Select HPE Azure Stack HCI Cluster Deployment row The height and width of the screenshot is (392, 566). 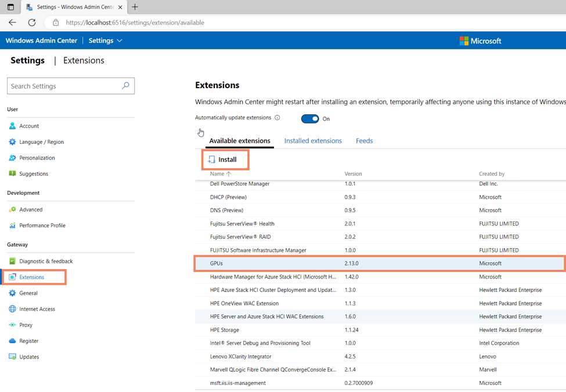click(x=380, y=290)
